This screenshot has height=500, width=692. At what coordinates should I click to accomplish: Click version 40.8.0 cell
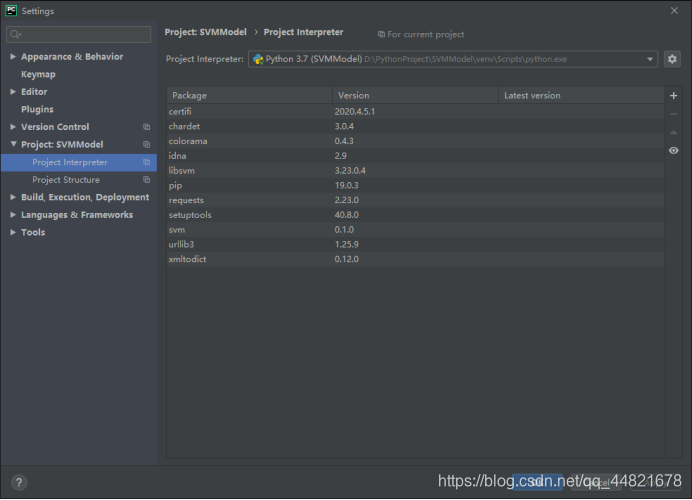tap(346, 215)
